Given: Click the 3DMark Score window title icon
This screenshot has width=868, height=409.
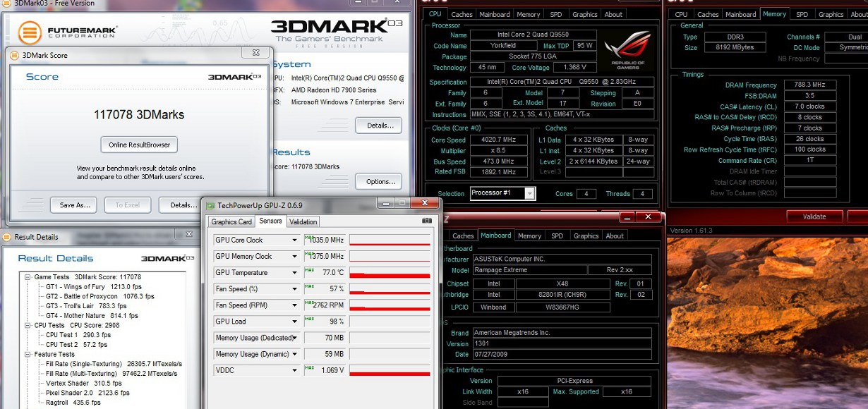Looking at the screenshot, I should tap(13, 54).
